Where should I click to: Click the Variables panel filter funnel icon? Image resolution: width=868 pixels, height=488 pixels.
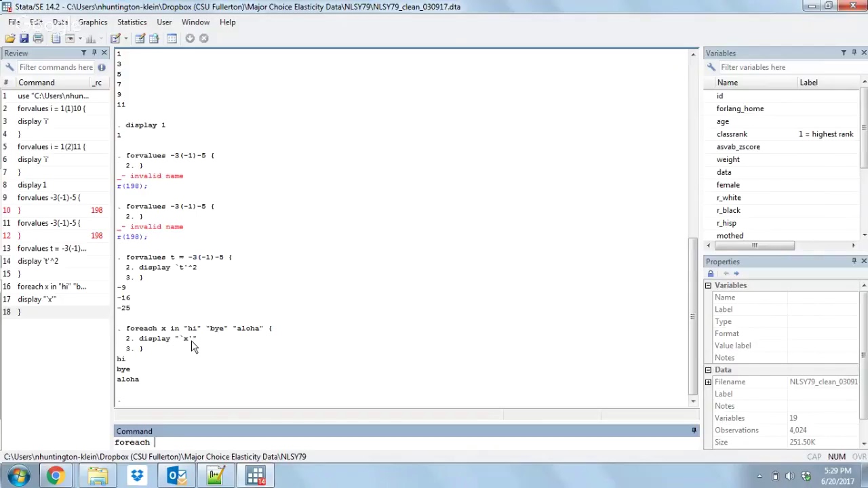coord(844,53)
